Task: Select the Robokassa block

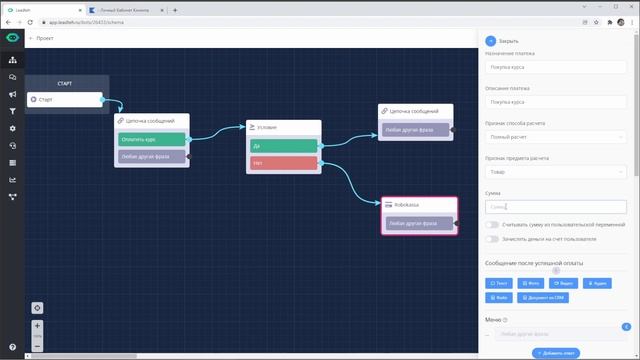Action: [x=420, y=216]
